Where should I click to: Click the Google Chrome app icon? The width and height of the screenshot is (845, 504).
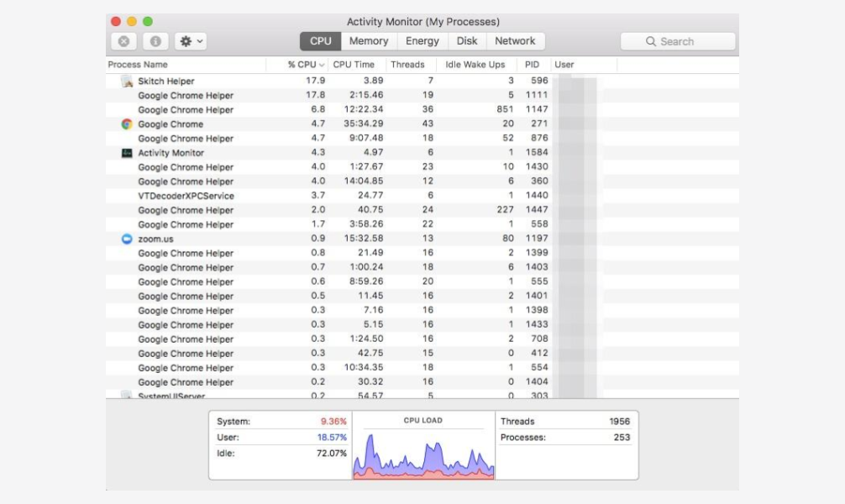pyautogui.click(x=127, y=124)
